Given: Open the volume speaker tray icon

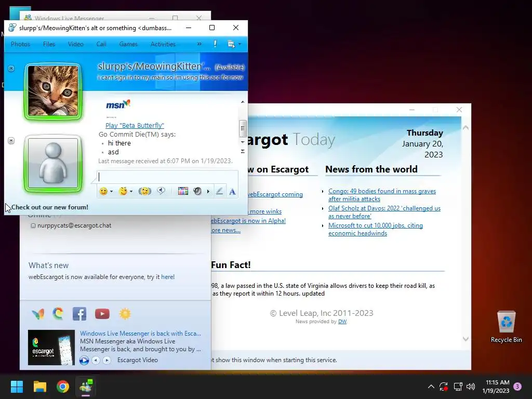Looking at the screenshot, I should [471, 387].
